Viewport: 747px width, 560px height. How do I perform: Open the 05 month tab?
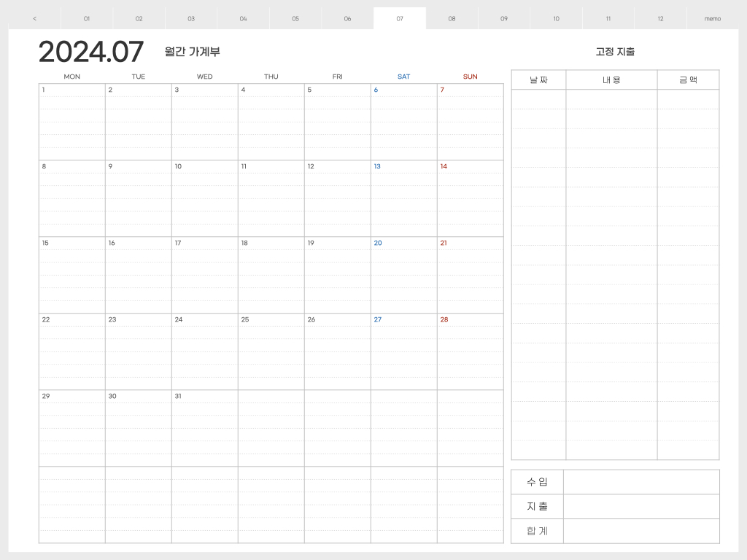pos(295,18)
